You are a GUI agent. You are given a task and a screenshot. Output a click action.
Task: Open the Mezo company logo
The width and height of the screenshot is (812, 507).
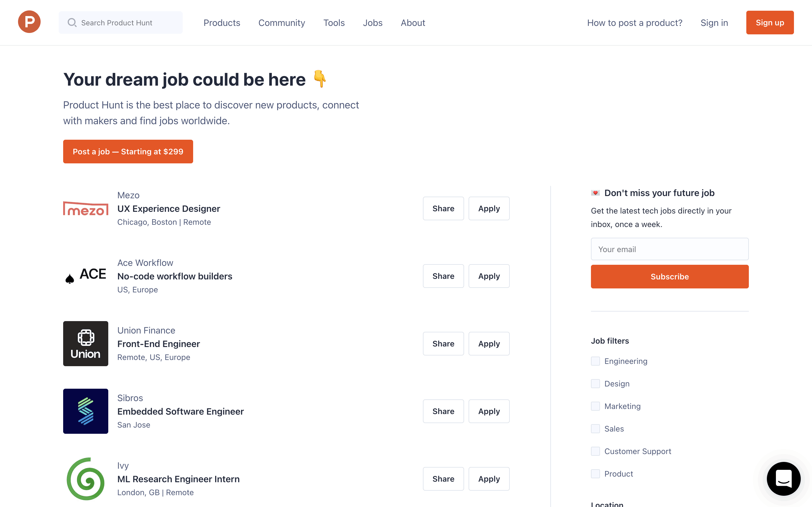[x=85, y=208]
